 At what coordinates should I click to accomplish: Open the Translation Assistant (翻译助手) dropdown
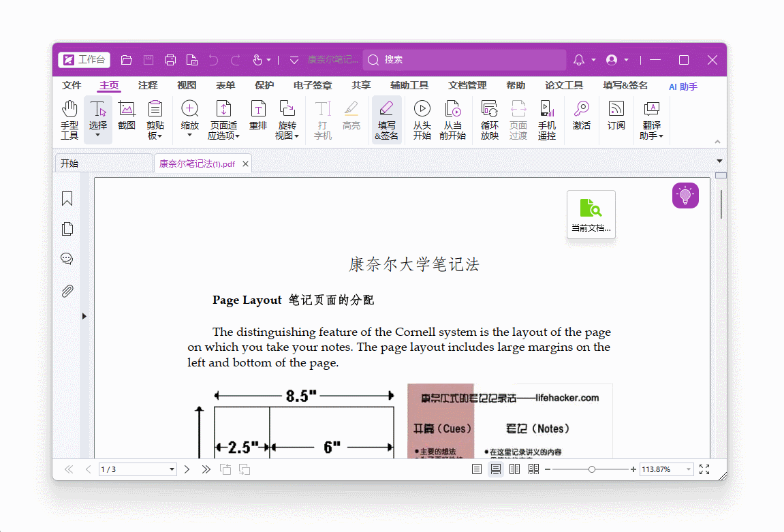pyautogui.click(x=651, y=120)
